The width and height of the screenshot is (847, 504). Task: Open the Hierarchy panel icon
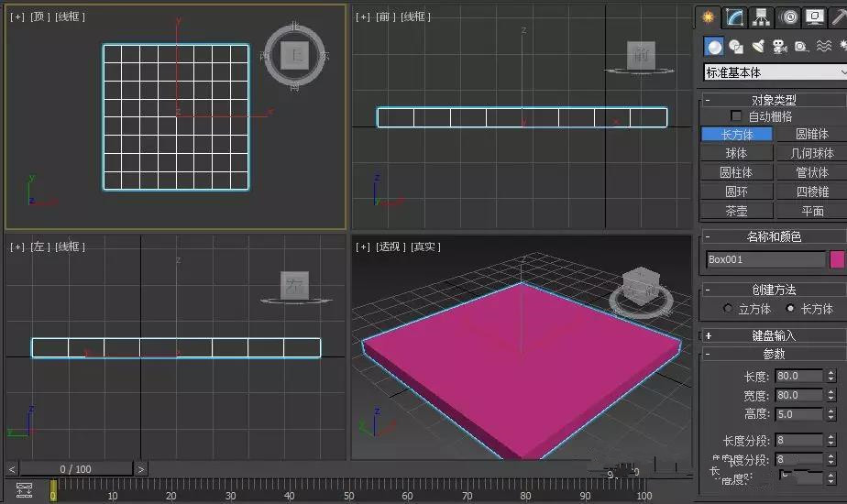[x=761, y=17]
